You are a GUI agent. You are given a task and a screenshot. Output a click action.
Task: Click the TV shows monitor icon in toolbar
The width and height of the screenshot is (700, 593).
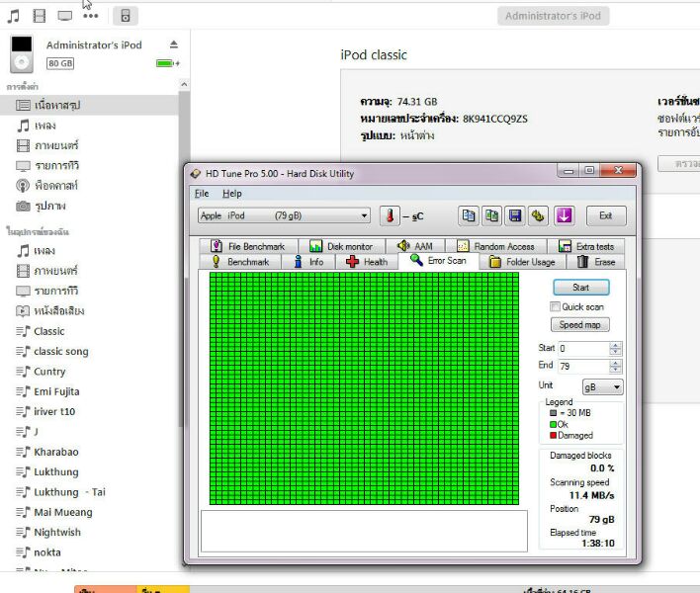tap(65, 16)
